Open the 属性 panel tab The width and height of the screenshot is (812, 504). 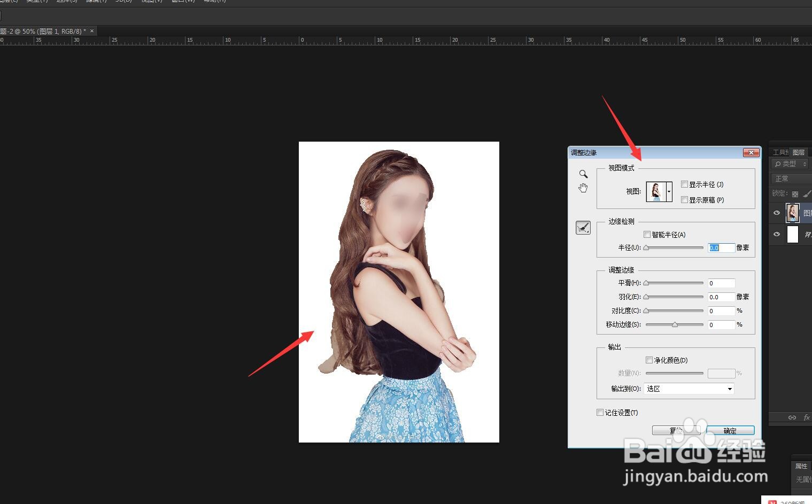point(801,466)
